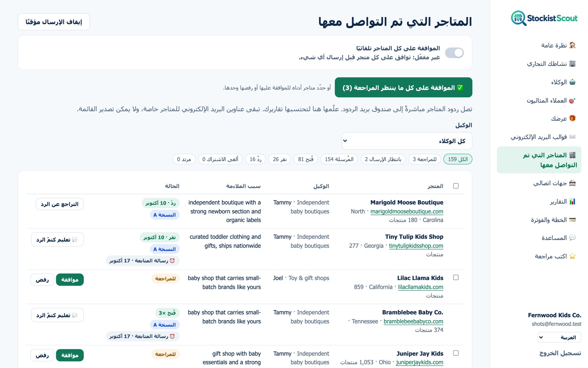Click the house icon beside نظرة عامة
The height and width of the screenshot is (368, 588).
pyautogui.click(x=572, y=45)
